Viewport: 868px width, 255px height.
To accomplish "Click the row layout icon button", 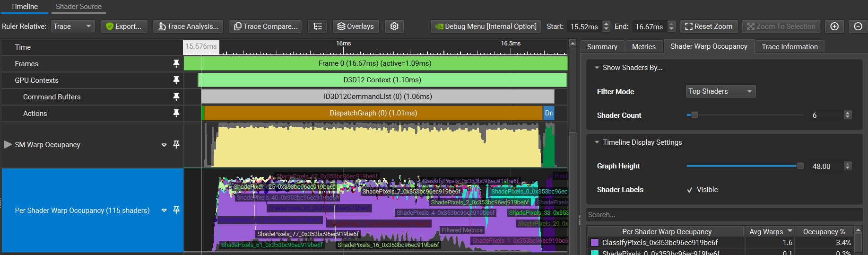I will 318,26.
